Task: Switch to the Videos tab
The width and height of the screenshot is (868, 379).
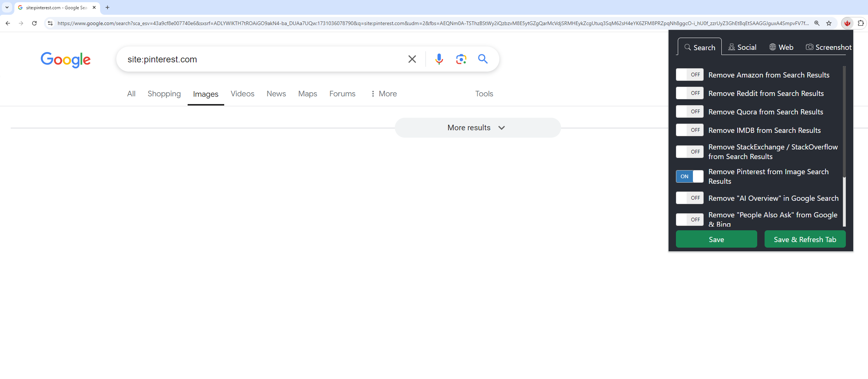Action: pos(242,94)
